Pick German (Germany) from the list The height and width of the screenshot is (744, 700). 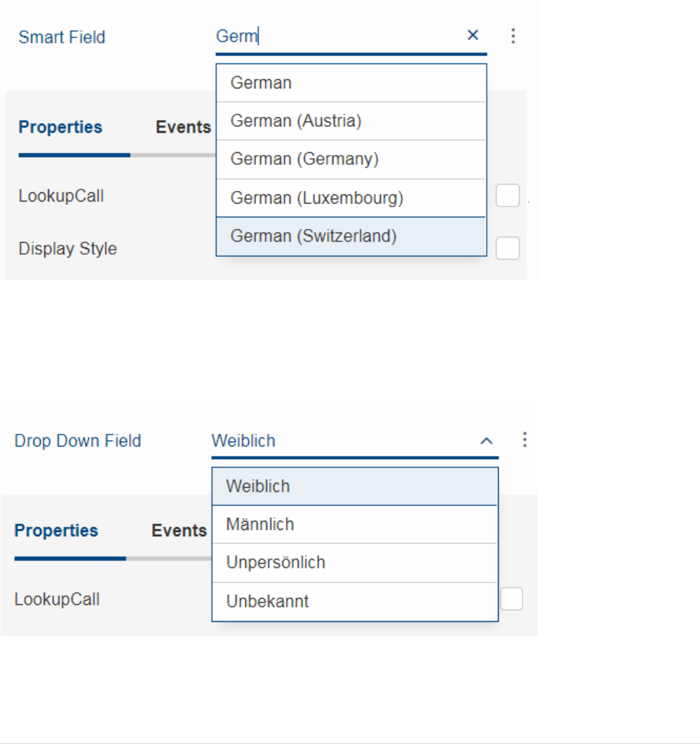click(351, 159)
